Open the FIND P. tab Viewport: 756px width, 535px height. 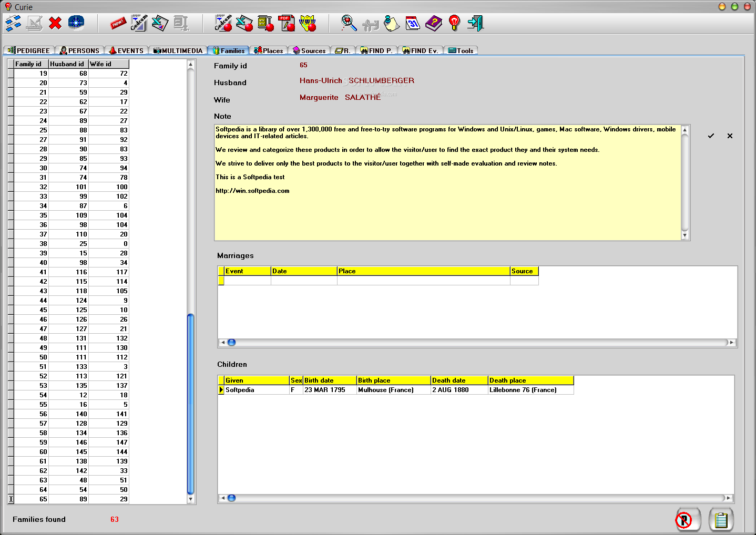pyautogui.click(x=376, y=50)
